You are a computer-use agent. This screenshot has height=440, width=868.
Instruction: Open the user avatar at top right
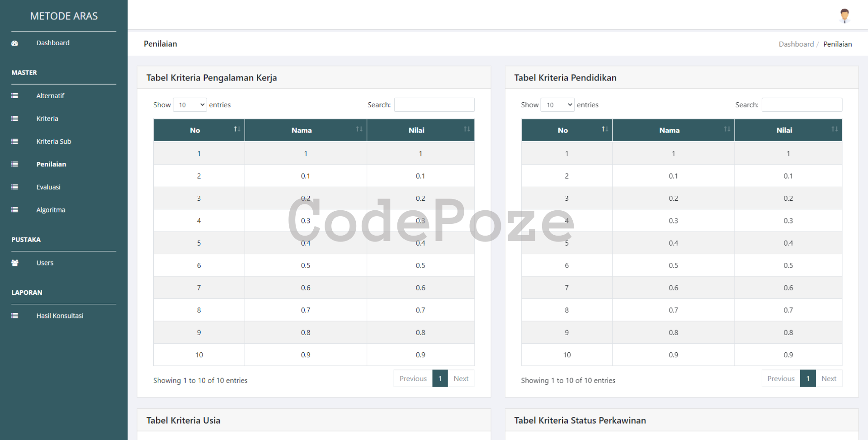(x=844, y=15)
